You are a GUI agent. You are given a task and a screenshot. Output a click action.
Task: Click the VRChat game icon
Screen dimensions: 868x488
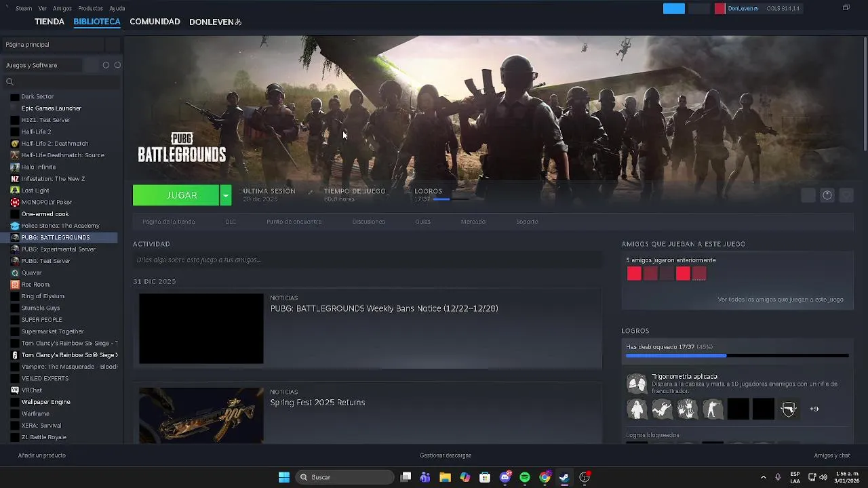tap(15, 390)
